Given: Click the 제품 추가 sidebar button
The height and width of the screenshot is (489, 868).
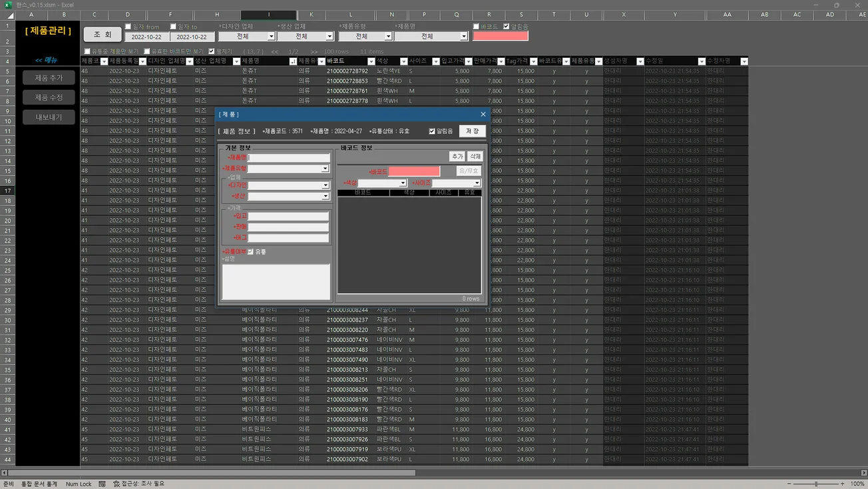Looking at the screenshot, I should [x=49, y=78].
